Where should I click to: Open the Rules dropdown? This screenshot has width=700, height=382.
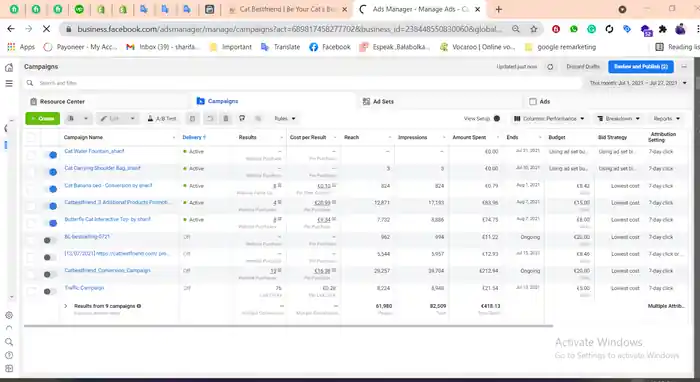point(285,118)
